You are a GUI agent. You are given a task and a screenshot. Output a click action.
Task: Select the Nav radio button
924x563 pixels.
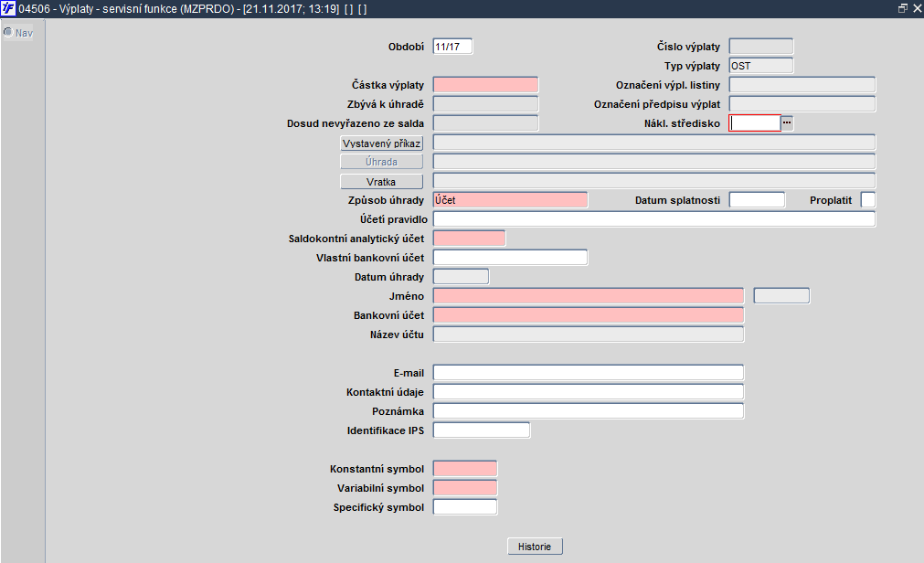[x=7, y=32]
